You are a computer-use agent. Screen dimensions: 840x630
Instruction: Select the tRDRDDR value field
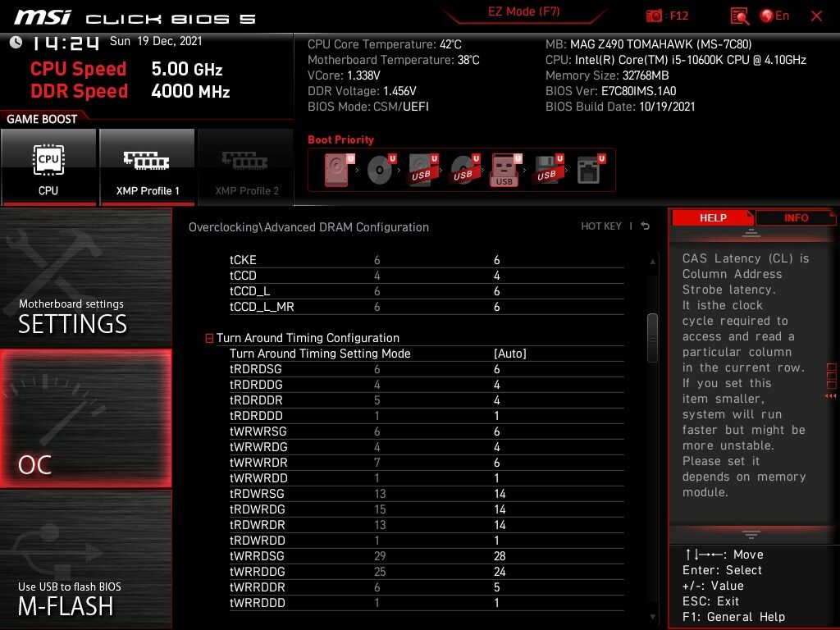(496, 400)
